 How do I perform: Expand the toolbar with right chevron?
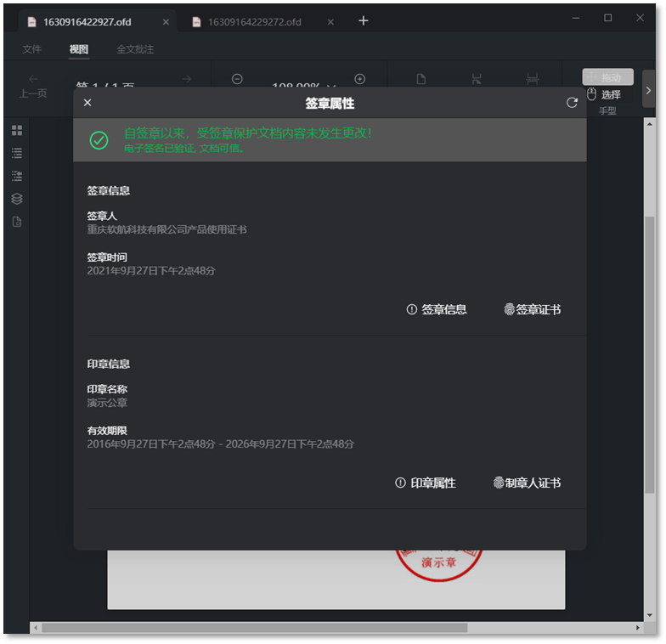pyautogui.click(x=648, y=90)
